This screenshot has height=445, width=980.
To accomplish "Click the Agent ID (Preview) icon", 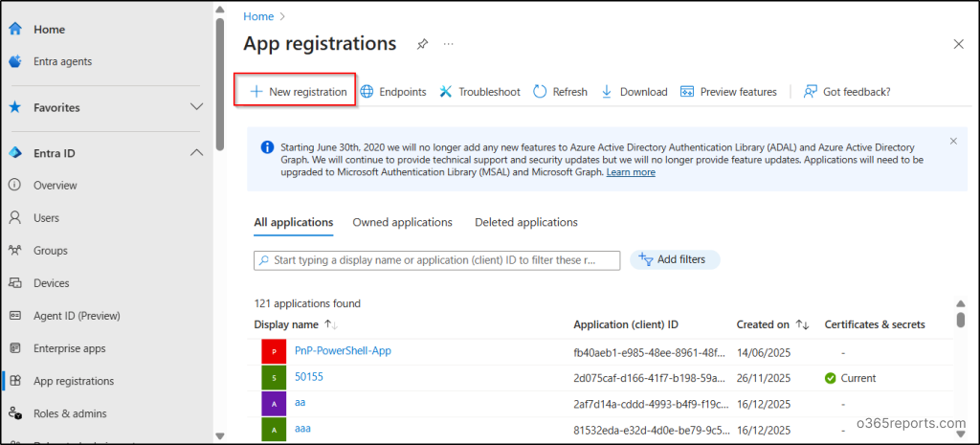I will [x=15, y=316].
